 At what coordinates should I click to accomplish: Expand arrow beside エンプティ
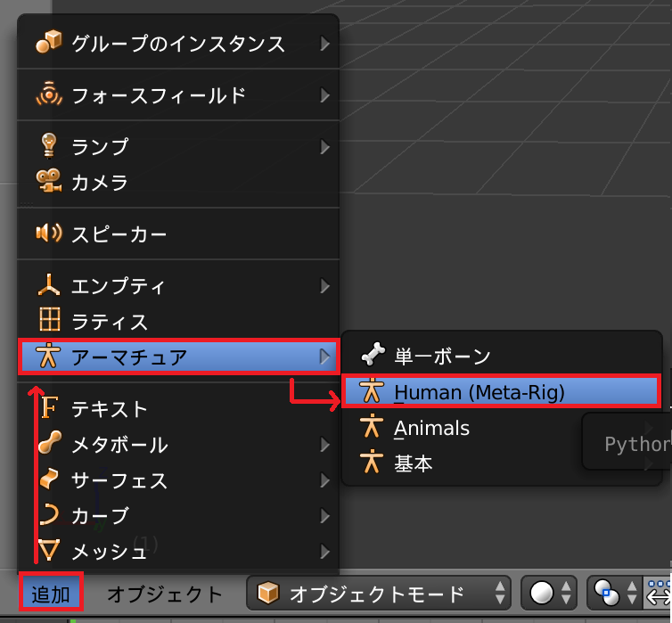click(x=325, y=286)
